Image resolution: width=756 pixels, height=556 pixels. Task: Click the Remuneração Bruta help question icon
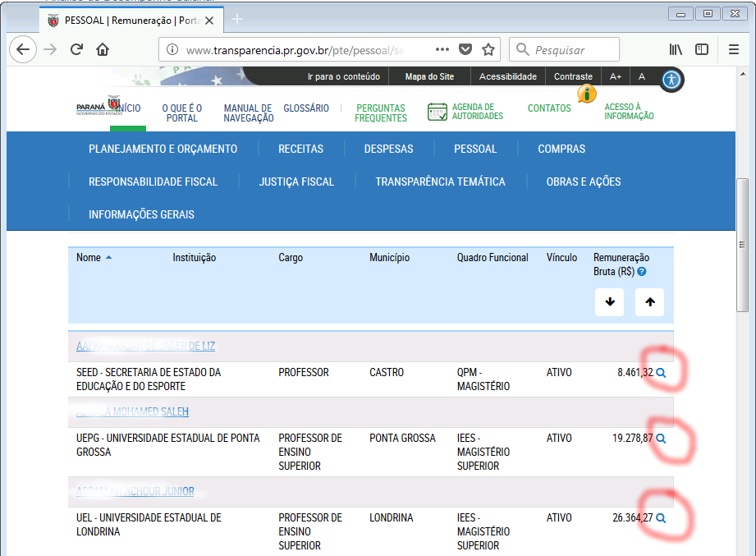tap(641, 272)
